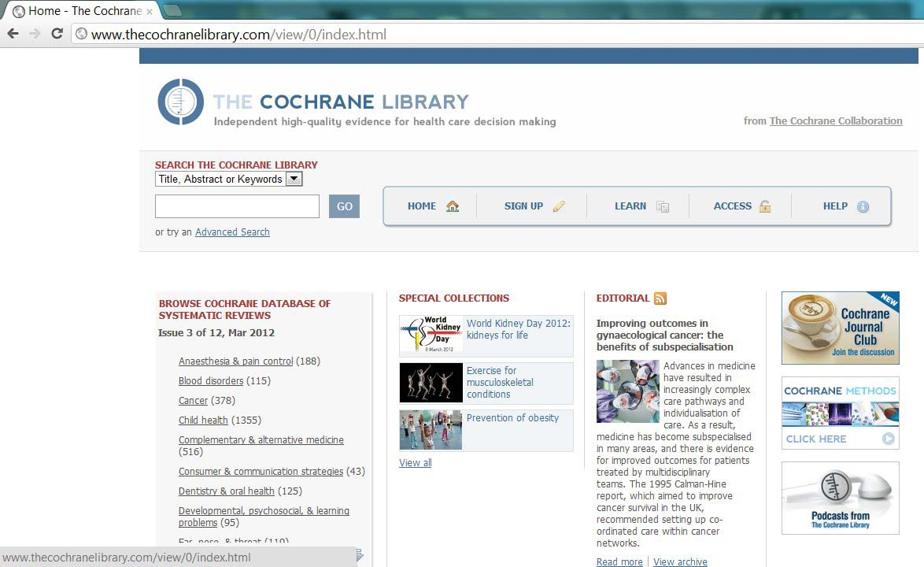Open the gynaecological cancer editorial headline
924x567 pixels.
[x=665, y=335]
